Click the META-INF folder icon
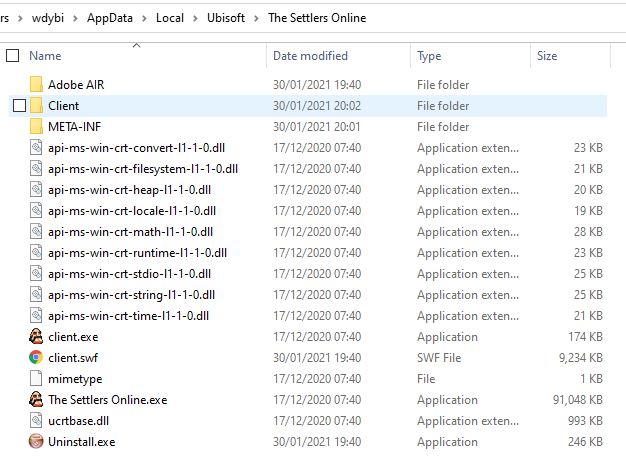The height and width of the screenshot is (473, 626). click(36, 127)
